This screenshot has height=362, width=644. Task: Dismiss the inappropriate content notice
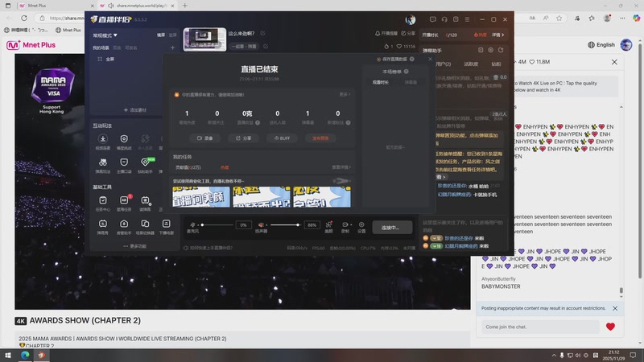pyautogui.click(x=615, y=308)
